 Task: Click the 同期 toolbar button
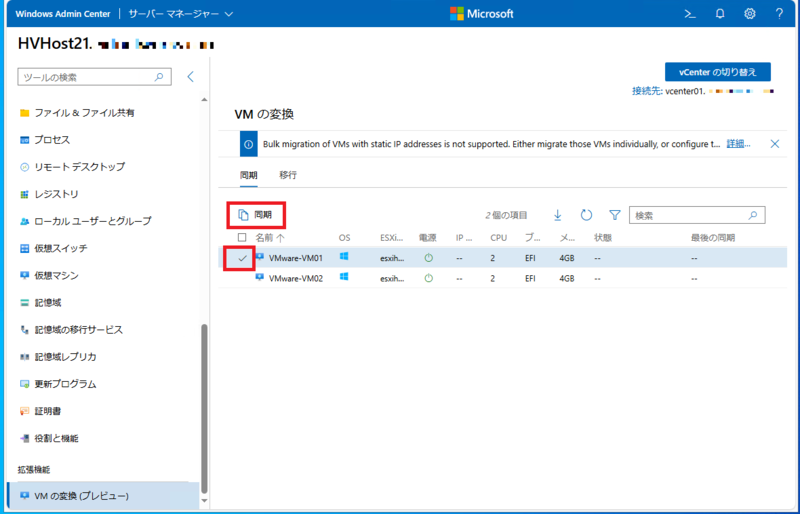pos(256,215)
